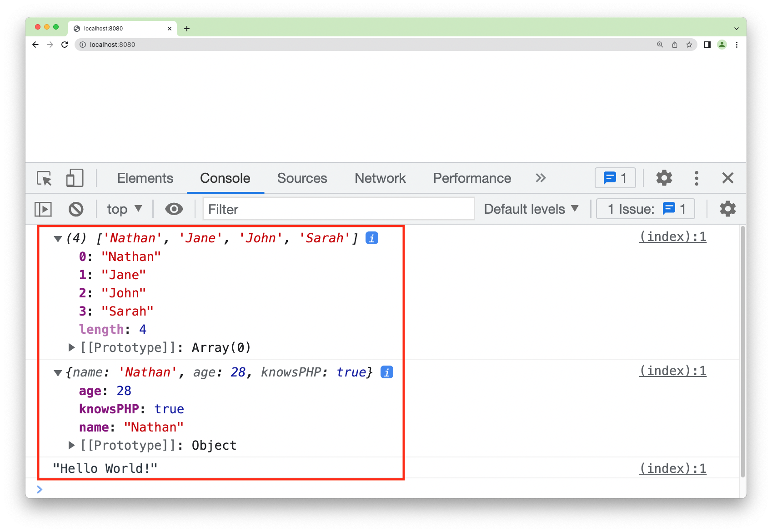
Task: Toggle the device toolbar emulation icon
Action: pos(75,178)
